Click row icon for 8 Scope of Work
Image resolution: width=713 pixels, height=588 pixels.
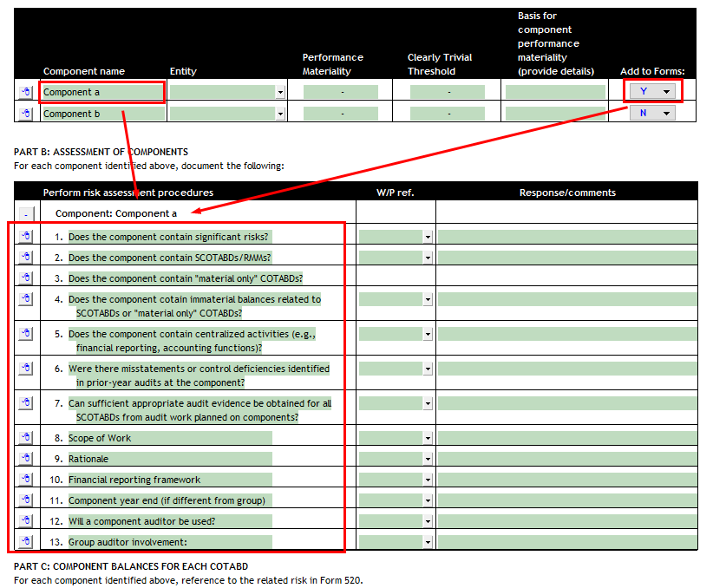26,437
